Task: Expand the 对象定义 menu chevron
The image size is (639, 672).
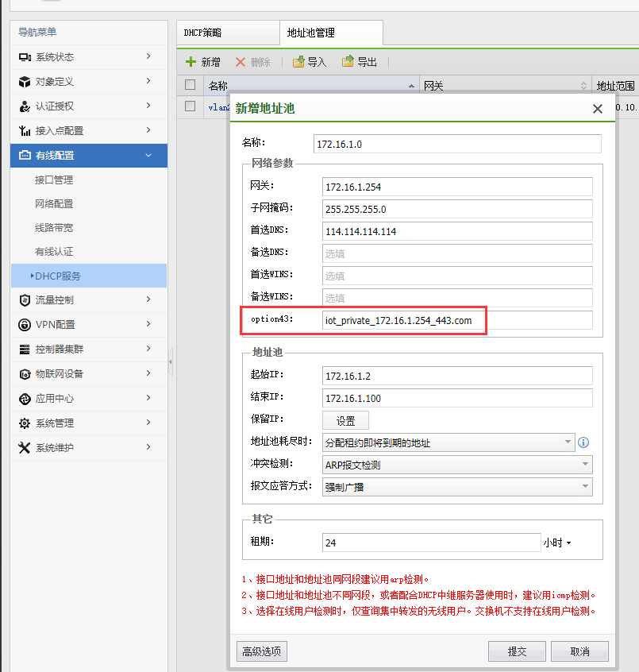Action: tap(148, 80)
